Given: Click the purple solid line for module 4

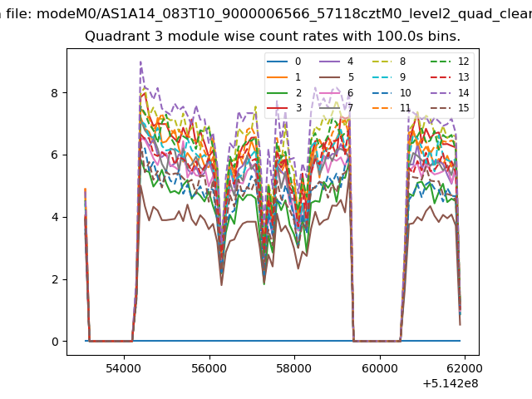Looking at the screenshot, I should click(x=331, y=62).
